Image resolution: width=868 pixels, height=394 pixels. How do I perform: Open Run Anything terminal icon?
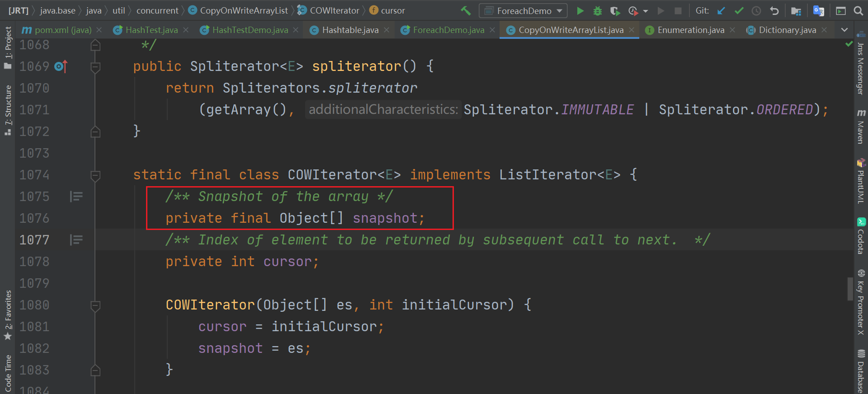pos(841,11)
